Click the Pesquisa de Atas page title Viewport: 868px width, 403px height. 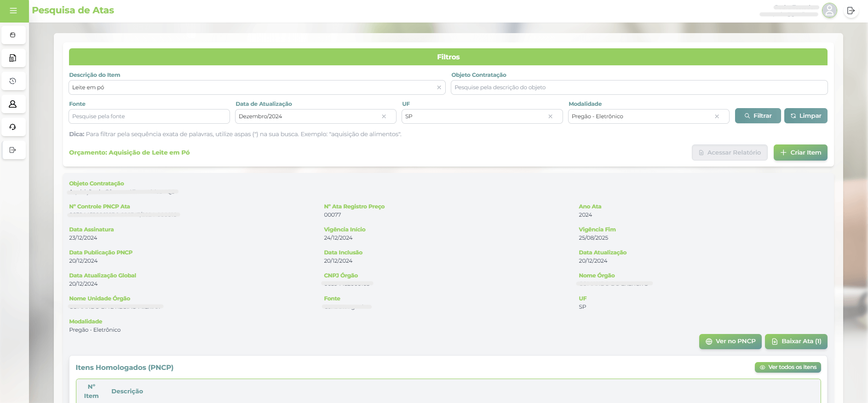tap(73, 11)
